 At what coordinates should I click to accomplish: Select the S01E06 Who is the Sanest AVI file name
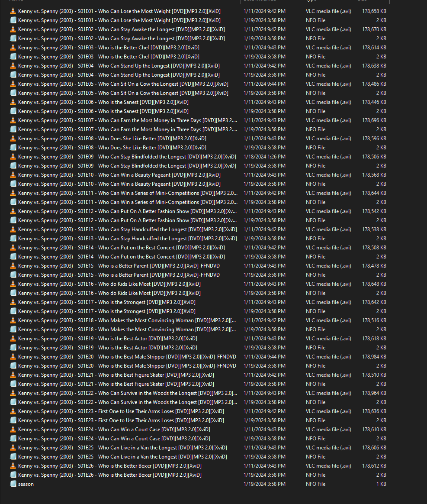click(103, 102)
